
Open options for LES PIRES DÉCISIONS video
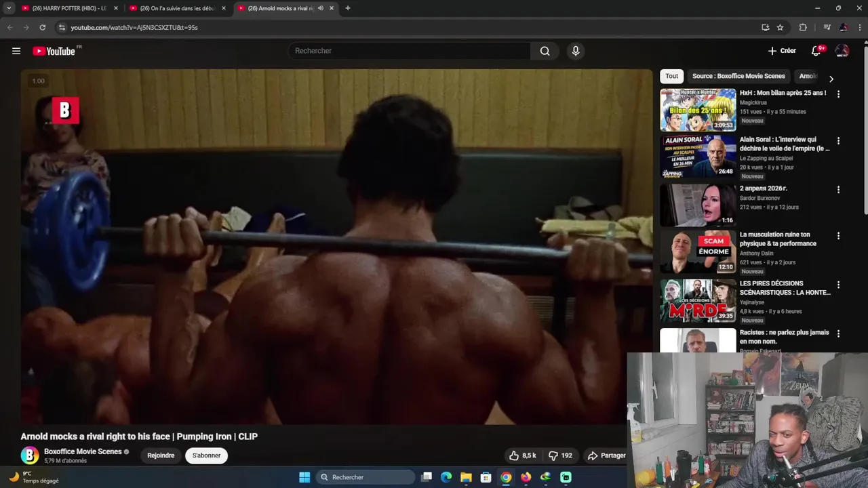(838, 285)
